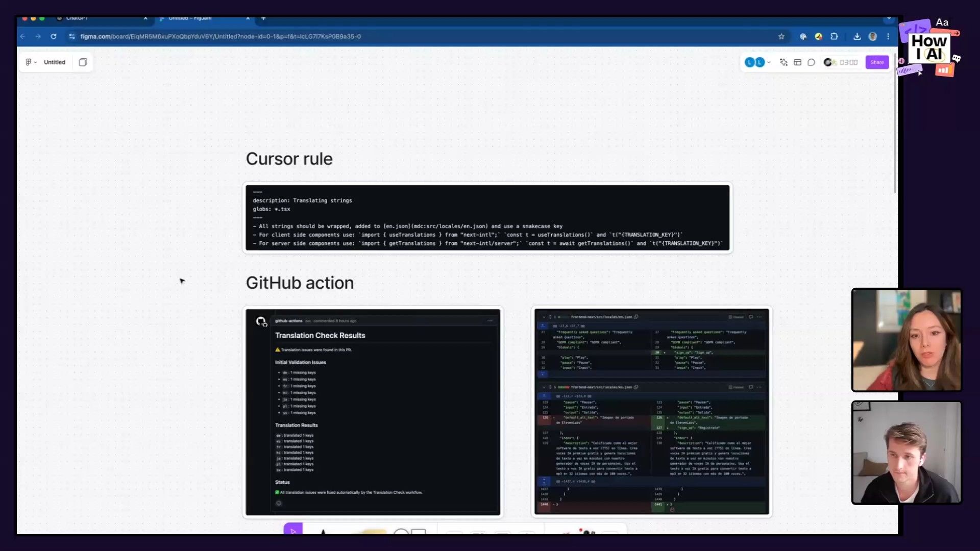Rename the board titled Untitled
Viewport: 980px width, 551px height.
click(55, 62)
